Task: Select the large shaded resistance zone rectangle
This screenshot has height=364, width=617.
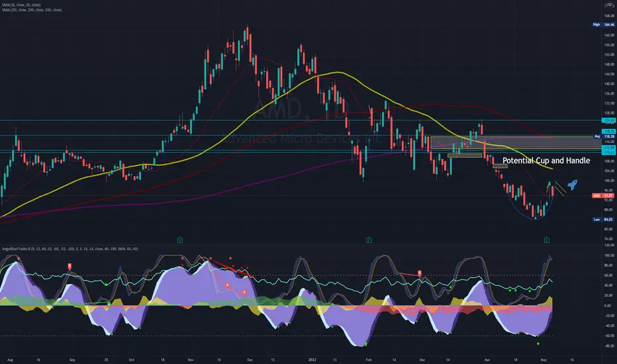Action: coord(516,142)
